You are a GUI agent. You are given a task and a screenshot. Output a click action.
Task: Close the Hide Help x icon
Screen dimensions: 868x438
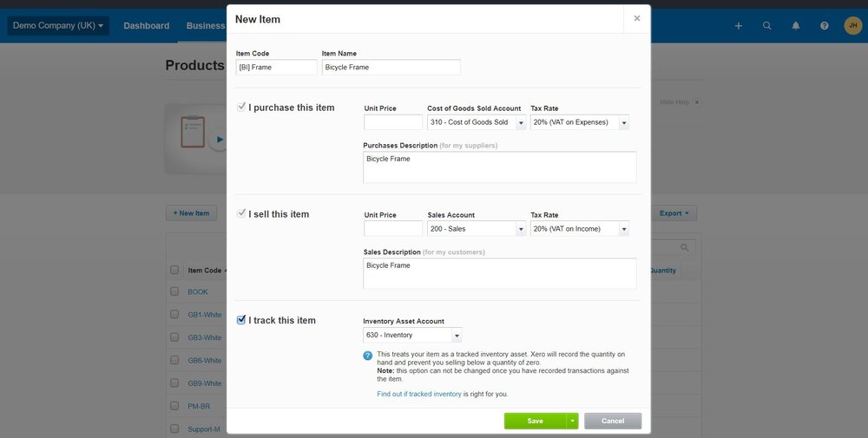coord(697,102)
